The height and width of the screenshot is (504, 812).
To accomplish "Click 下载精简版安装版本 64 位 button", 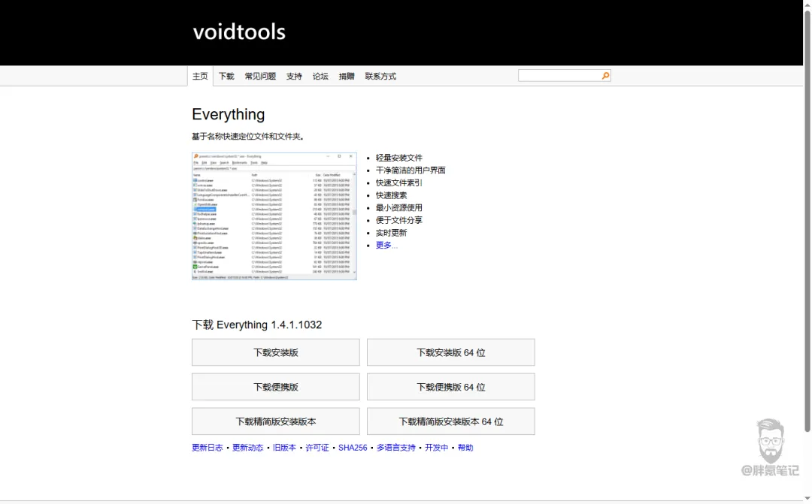I will pos(451,421).
